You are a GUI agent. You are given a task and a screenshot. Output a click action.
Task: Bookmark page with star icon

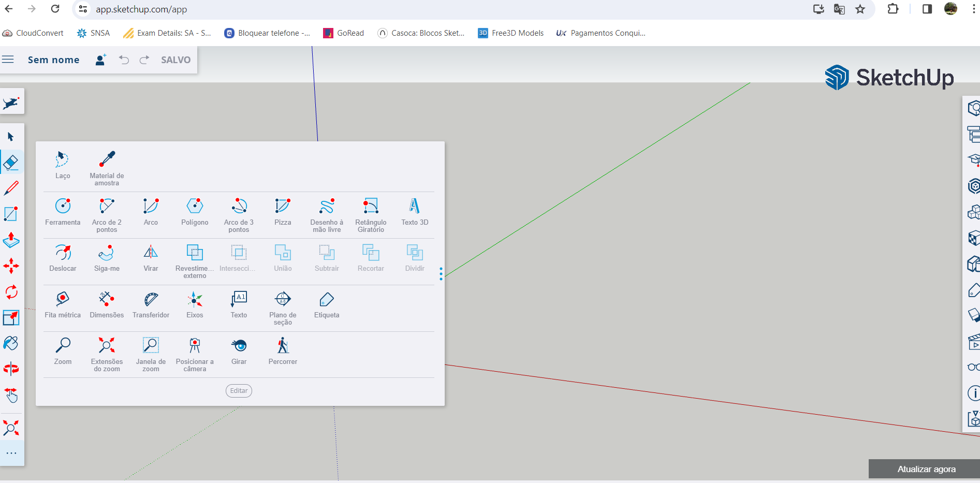[x=860, y=9]
